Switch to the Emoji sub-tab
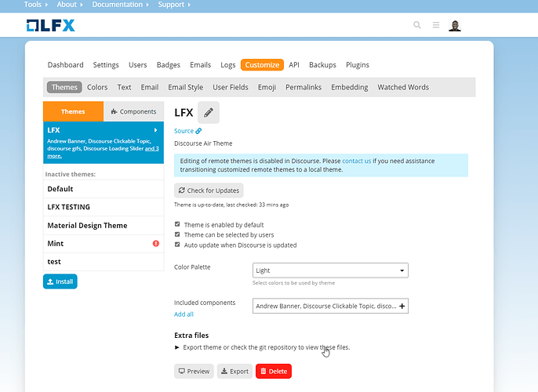Viewport: 538px width, 392px height. [x=267, y=87]
